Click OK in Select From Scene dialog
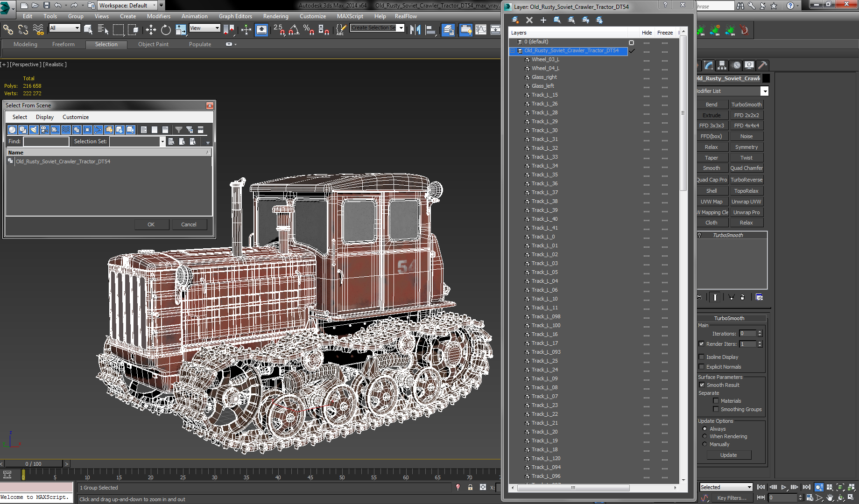Image resolution: width=859 pixels, height=504 pixels. (x=151, y=224)
